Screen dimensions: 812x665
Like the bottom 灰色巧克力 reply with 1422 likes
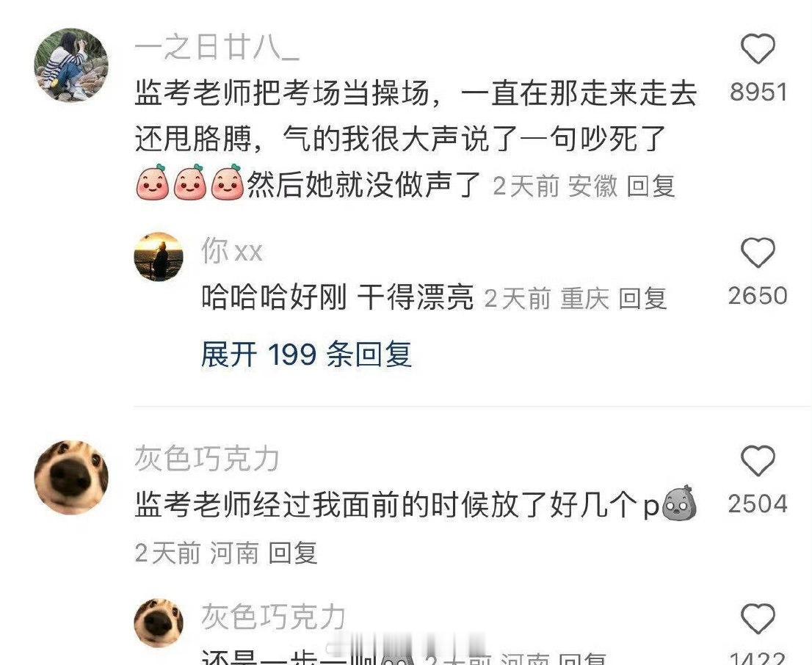pyautogui.click(x=758, y=618)
